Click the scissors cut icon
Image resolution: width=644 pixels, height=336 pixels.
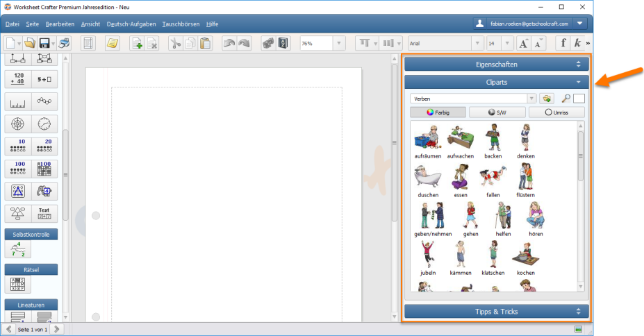(x=174, y=43)
